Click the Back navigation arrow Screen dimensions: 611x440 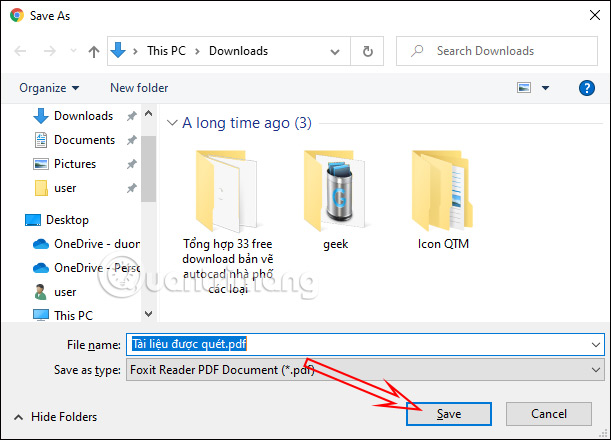20,51
